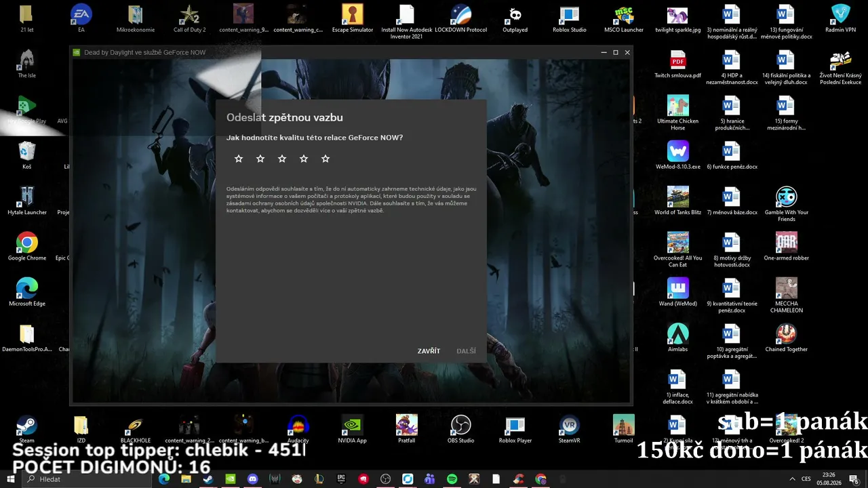Screen dimensions: 868x488
Task: Open The Isle desktop shortcut
Action: coord(27,64)
